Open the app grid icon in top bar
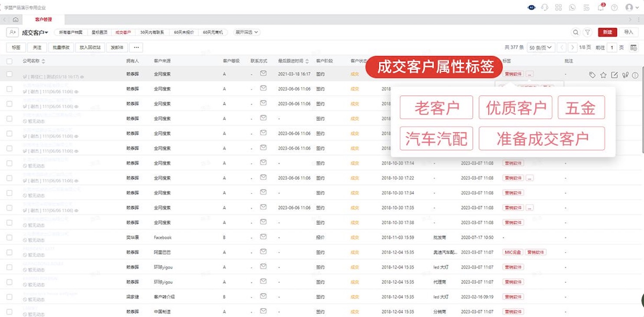 tap(559, 7)
